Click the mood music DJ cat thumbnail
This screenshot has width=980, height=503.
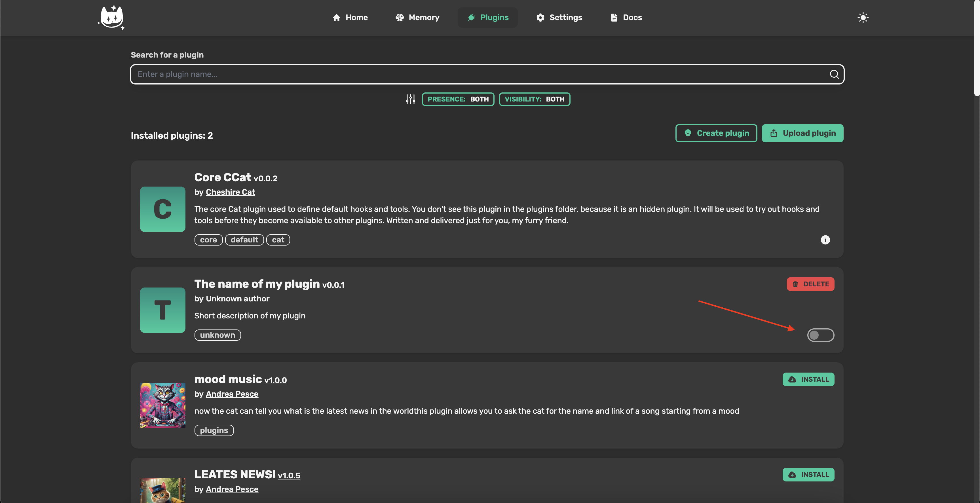tap(162, 405)
